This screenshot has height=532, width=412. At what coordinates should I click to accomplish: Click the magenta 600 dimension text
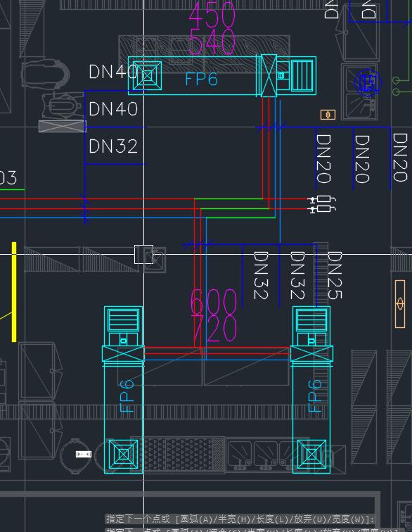(213, 302)
